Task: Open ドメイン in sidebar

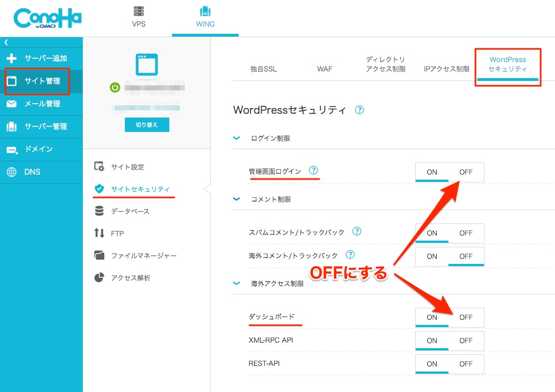Action: [42, 149]
